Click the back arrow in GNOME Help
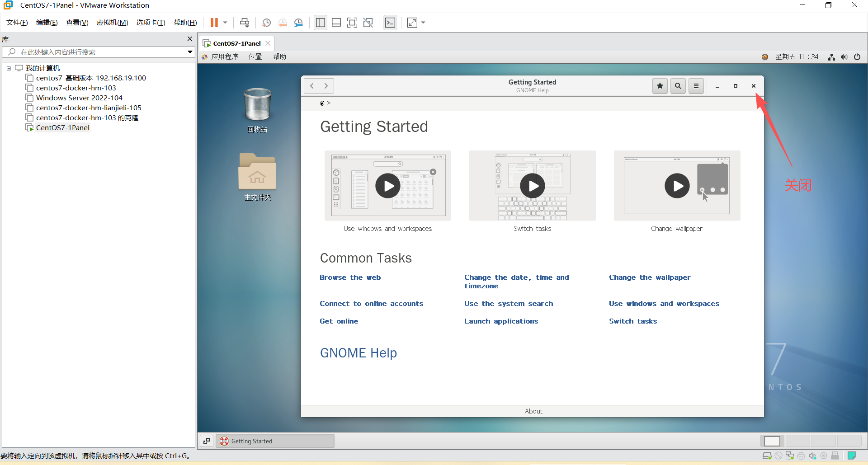The width and height of the screenshot is (868, 465). click(x=311, y=86)
